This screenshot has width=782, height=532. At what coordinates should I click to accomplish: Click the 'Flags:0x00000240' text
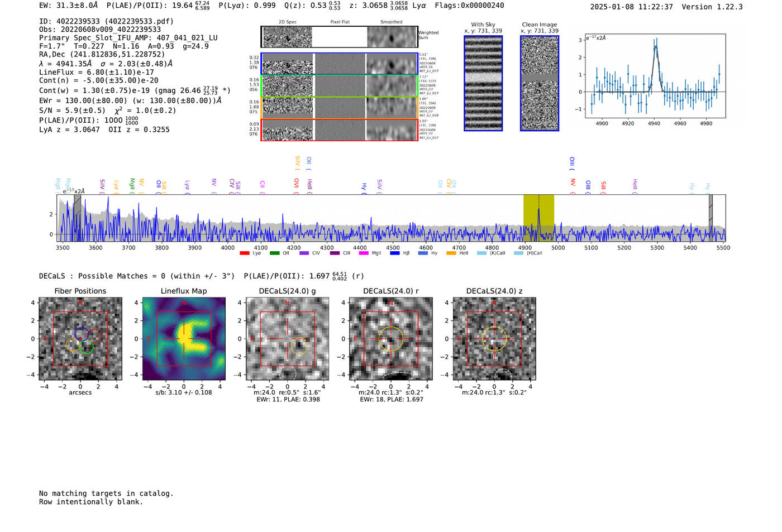tap(470, 6)
